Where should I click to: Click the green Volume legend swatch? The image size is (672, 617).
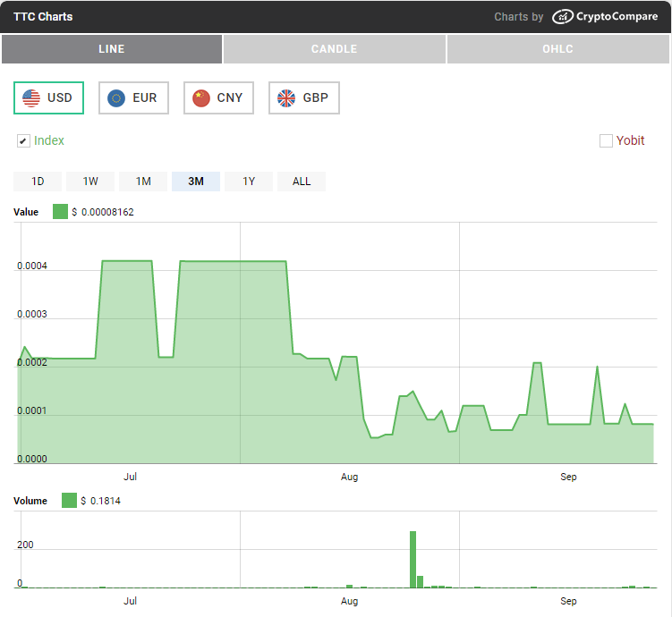(x=69, y=501)
